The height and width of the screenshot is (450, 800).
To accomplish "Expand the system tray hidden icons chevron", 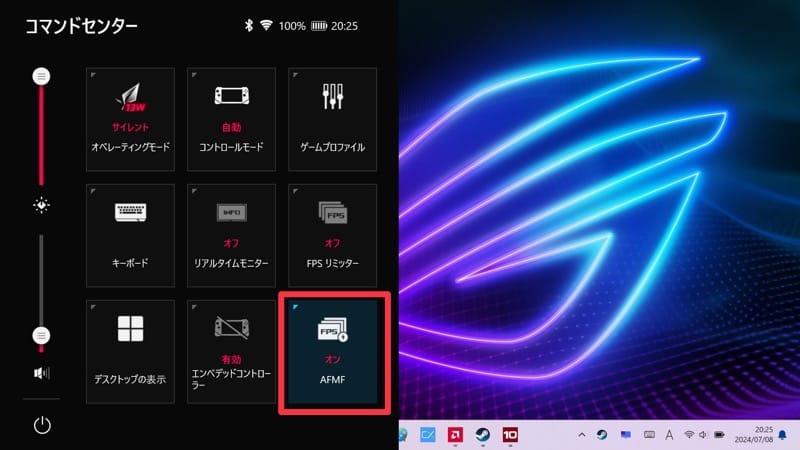I will coord(582,435).
